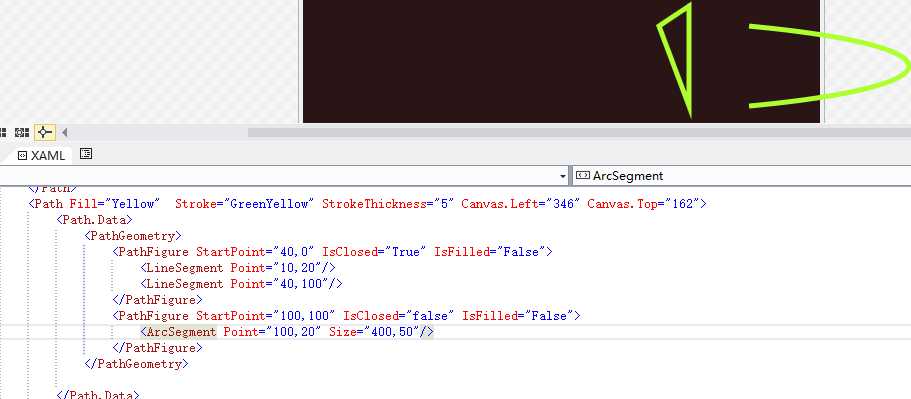911x399 pixels.
Task: Click the highlighted ArcSegment tag in code
Action: (x=178, y=332)
